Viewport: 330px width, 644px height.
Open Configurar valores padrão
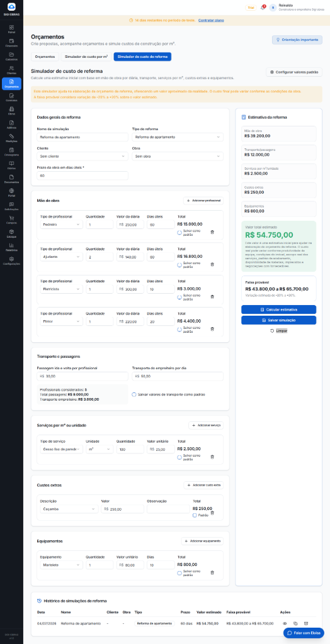coord(294,72)
